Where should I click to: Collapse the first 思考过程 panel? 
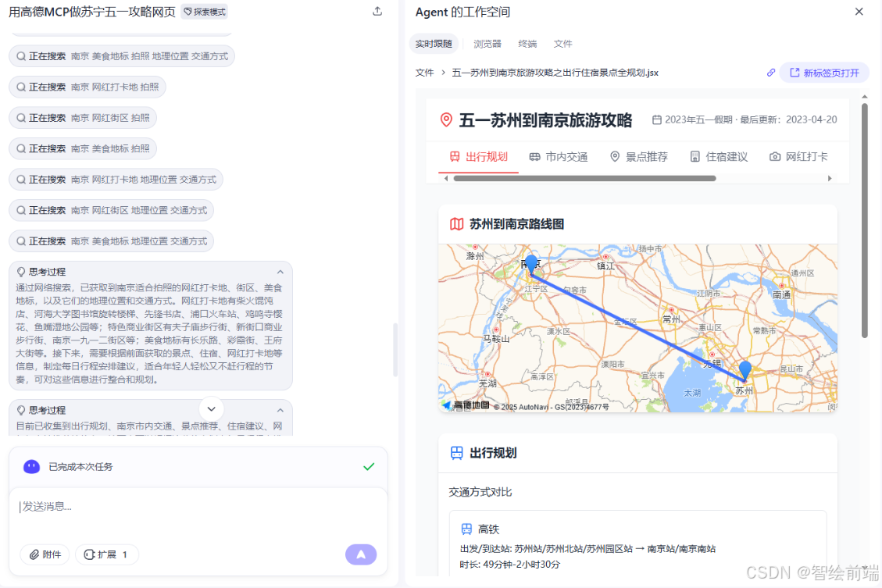tap(280, 272)
